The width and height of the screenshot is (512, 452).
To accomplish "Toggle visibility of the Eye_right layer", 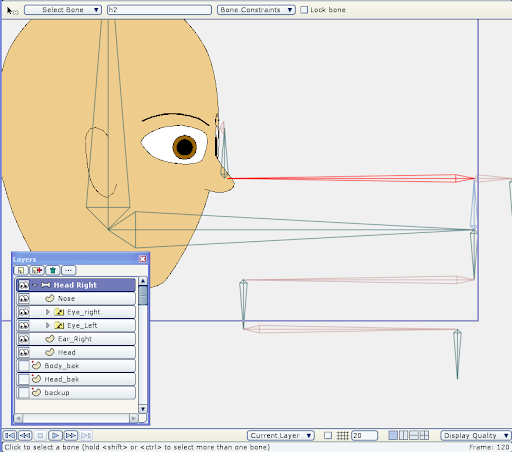I will pyautogui.click(x=24, y=312).
